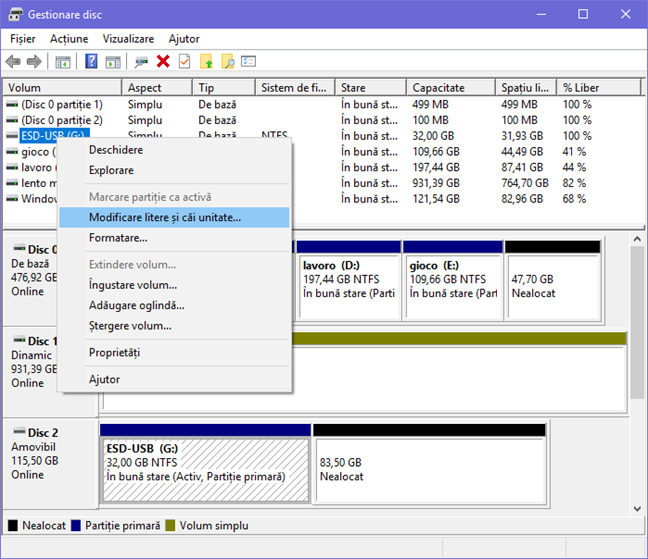Open the Fișier menu
This screenshot has height=559, width=648.
pos(22,38)
